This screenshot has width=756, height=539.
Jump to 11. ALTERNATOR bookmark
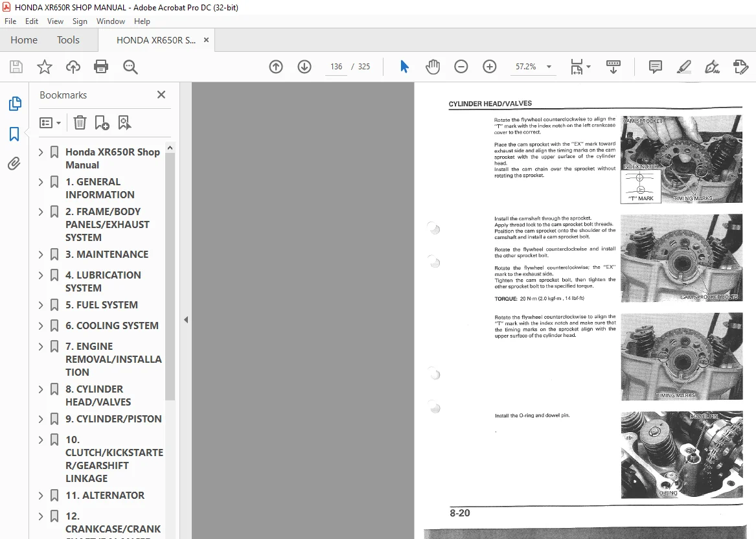pyautogui.click(x=105, y=495)
